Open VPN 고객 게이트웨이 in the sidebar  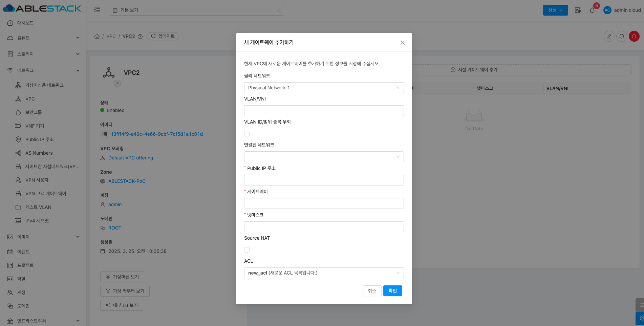click(x=43, y=194)
